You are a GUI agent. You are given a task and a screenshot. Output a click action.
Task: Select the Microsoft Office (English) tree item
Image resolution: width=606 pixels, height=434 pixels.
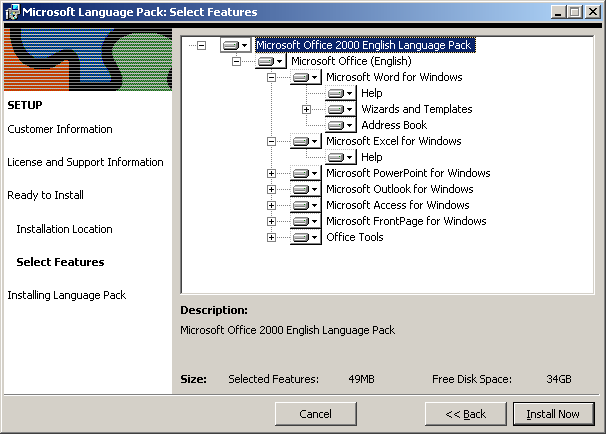tap(351, 61)
